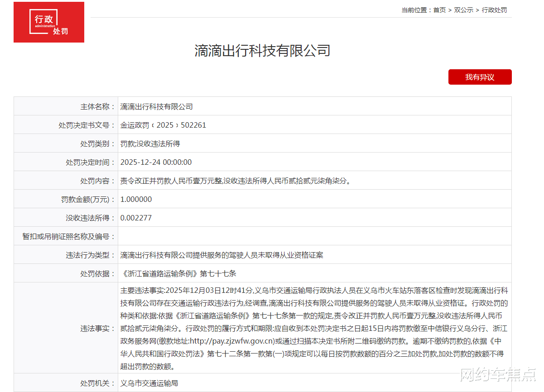The image size is (544, 392).
Task: Select the 违法事实 label
Action: tap(98, 328)
